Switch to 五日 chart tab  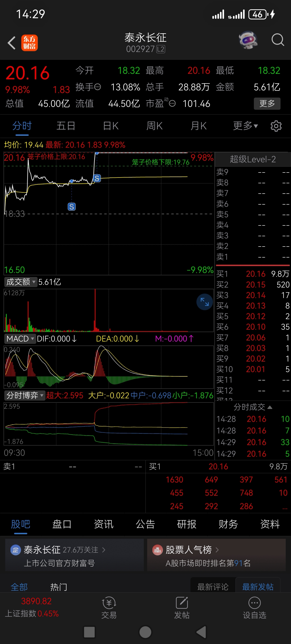point(66,126)
